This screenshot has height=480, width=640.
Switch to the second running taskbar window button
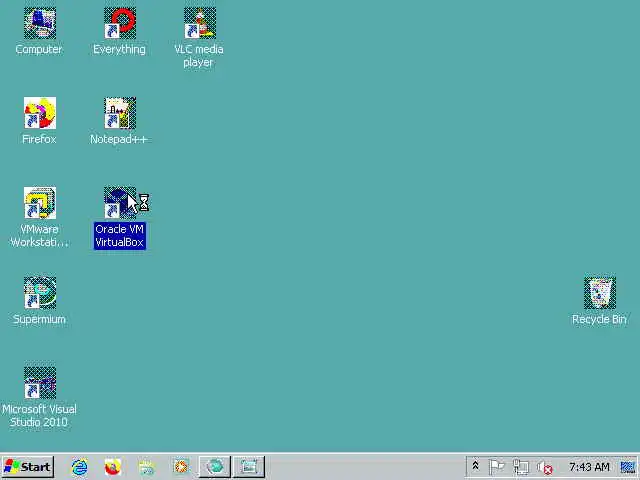click(249, 467)
